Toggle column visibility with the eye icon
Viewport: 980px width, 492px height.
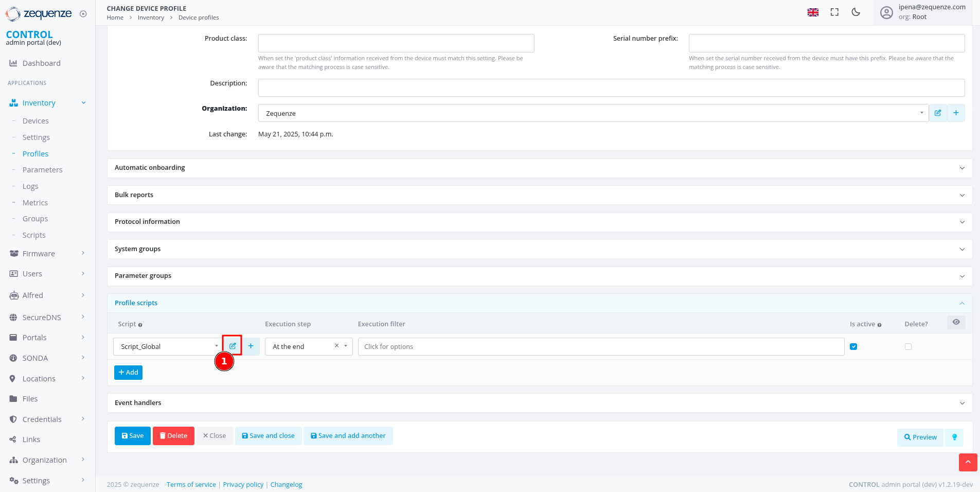pyautogui.click(x=956, y=322)
